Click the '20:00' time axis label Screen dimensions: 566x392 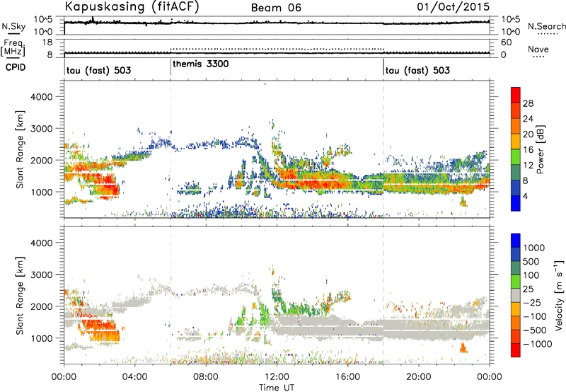coord(418,377)
